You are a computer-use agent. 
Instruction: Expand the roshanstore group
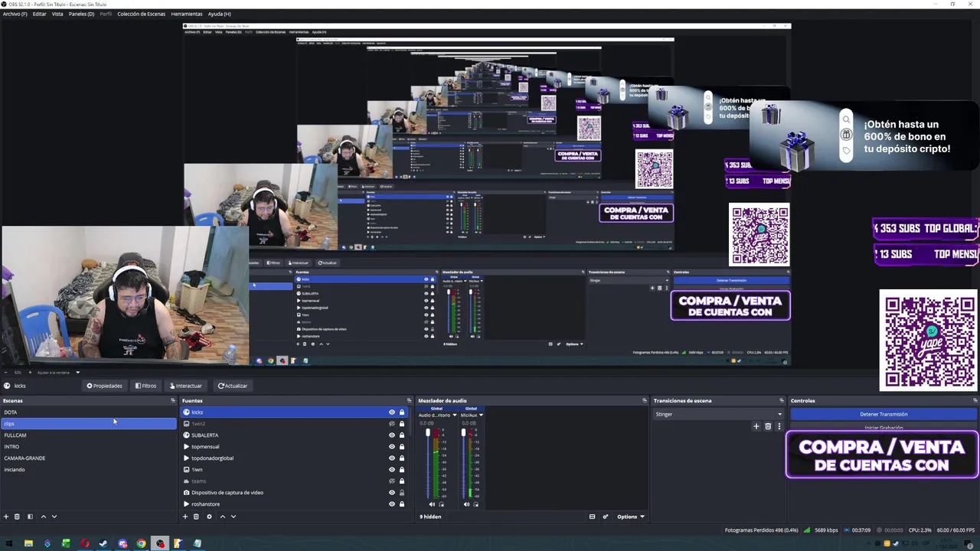click(186, 504)
